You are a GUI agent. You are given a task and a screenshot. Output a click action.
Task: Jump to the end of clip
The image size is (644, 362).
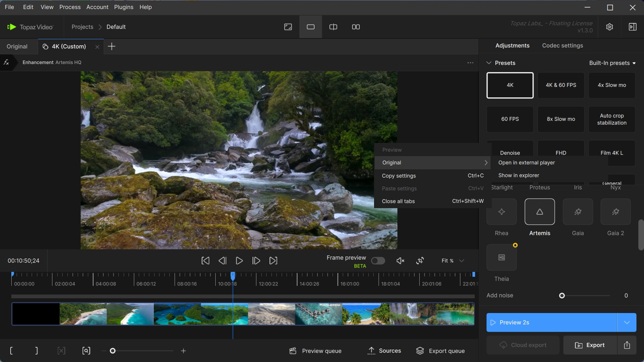pos(273,261)
